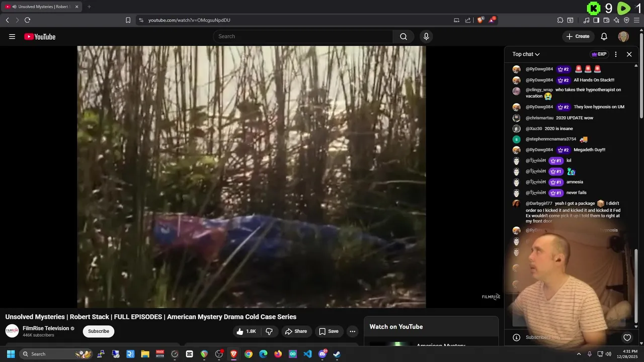Bookmark this page icon in address bar
This screenshot has height=362, width=644.
point(128,20)
